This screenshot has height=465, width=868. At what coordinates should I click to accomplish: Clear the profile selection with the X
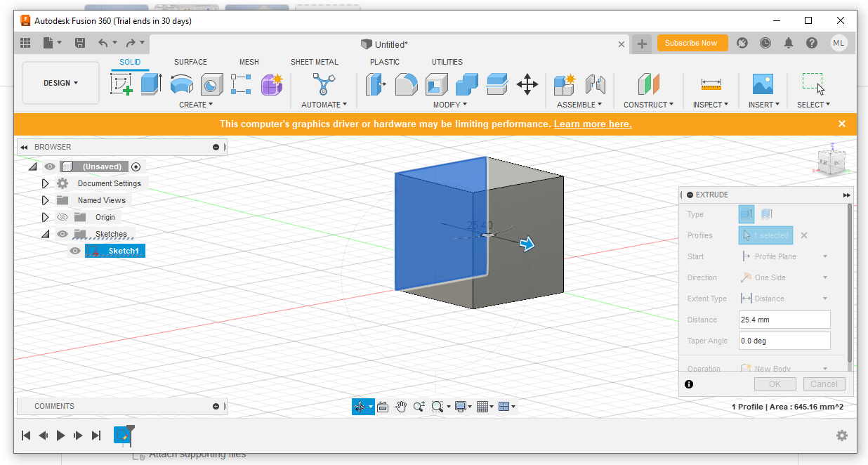(x=804, y=235)
